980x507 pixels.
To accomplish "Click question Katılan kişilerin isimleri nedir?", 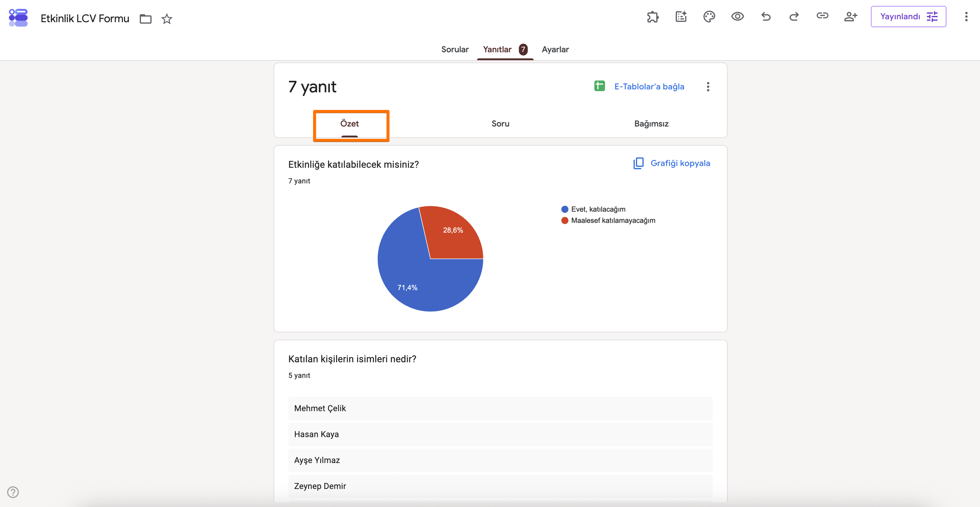I will [352, 359].
